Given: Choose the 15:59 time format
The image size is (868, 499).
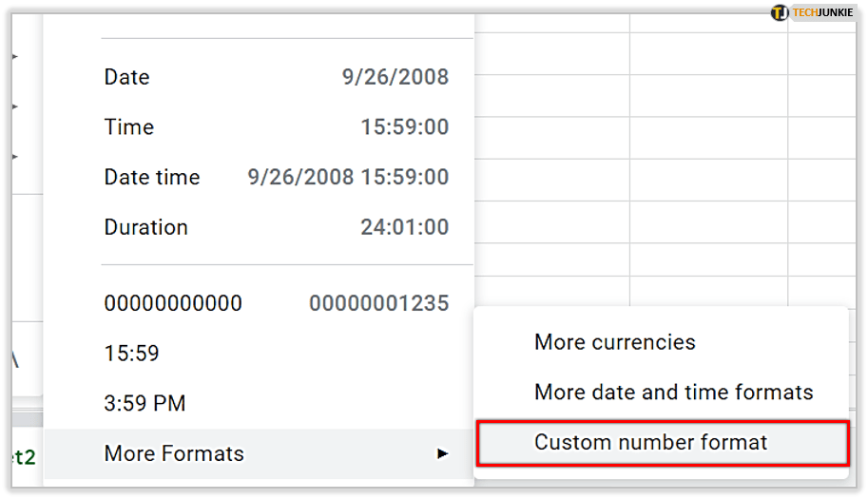Looking at the screenshot, I should [132, 354].
